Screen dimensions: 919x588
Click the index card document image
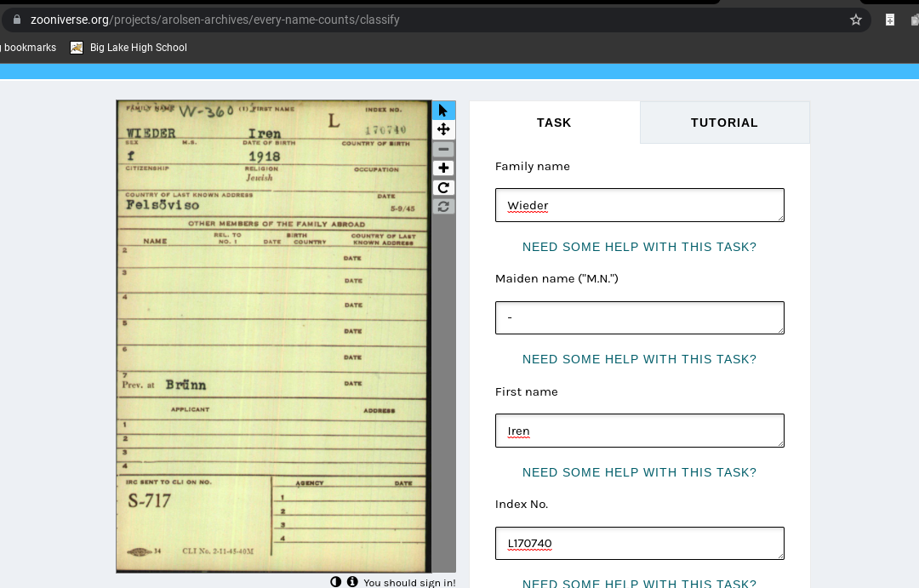[274, 336]
